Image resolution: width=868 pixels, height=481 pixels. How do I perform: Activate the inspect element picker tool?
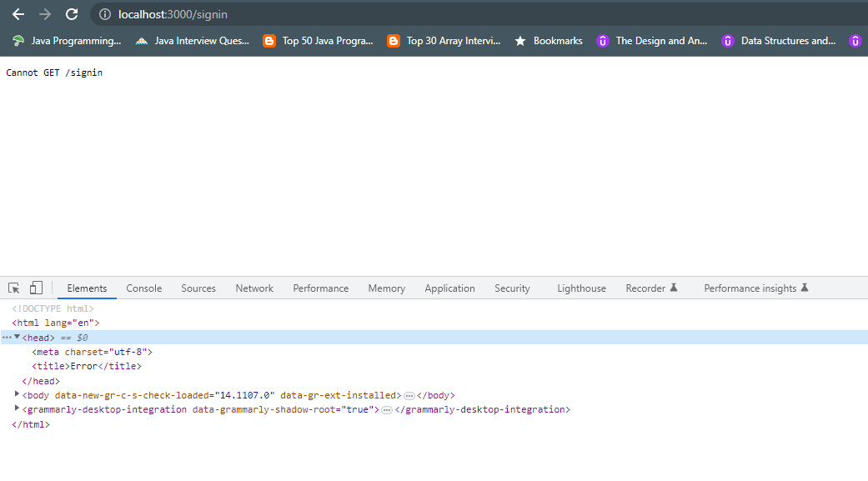(x=14, y=288)
